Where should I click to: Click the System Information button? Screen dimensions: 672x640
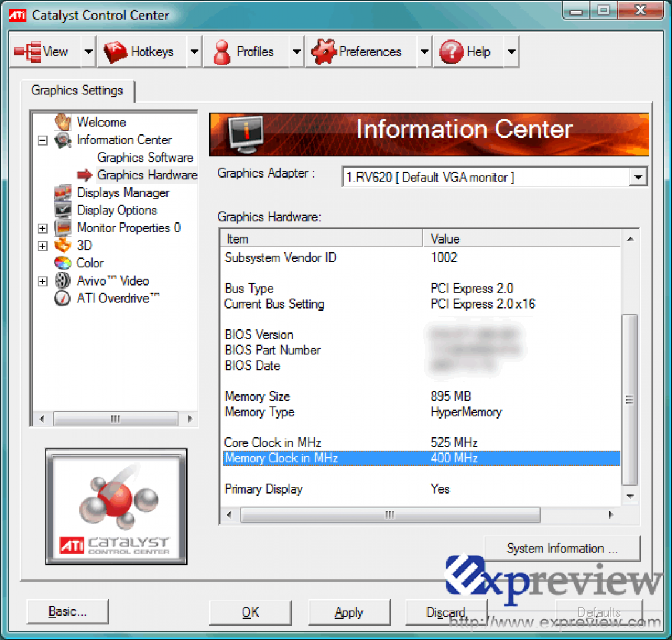tap(562, 548)
